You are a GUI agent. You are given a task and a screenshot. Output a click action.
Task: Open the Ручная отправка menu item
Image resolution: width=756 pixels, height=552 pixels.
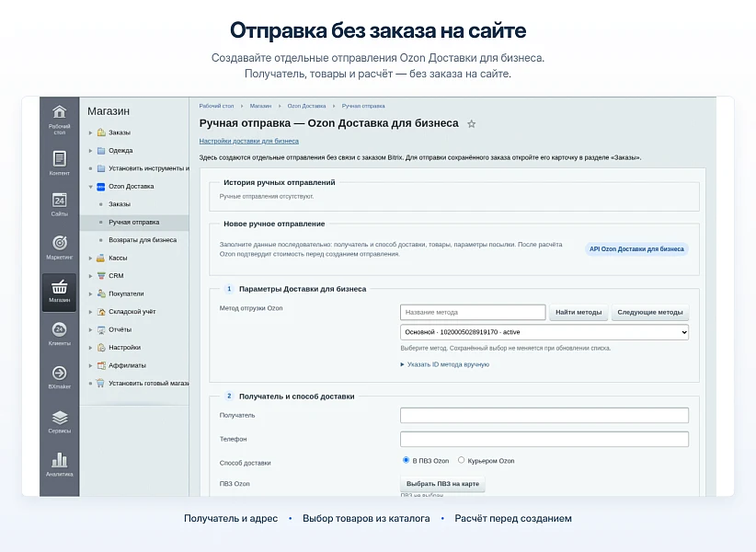pos(134,223)
